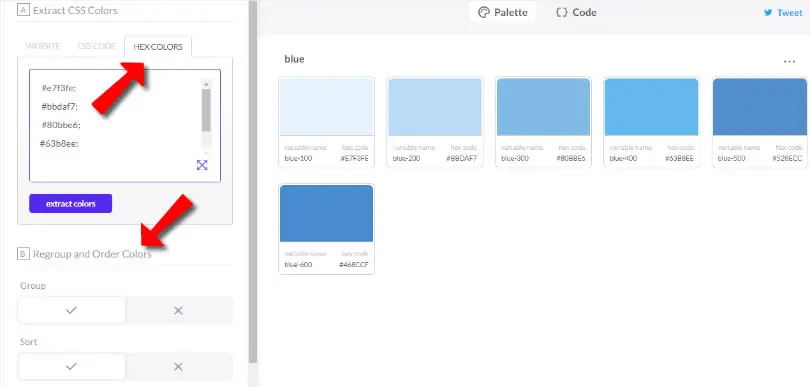Select the HEX COLORS tab

click(x=158, y=47)
